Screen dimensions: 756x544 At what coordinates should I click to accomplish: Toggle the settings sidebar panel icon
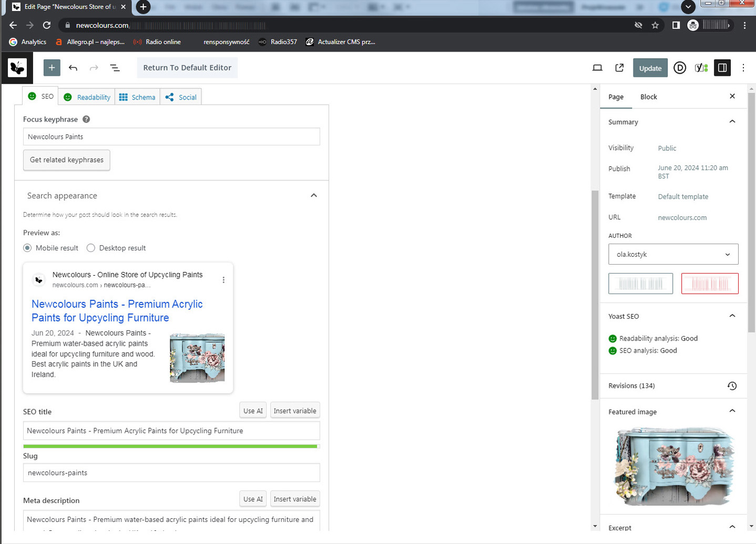point(722,68)
